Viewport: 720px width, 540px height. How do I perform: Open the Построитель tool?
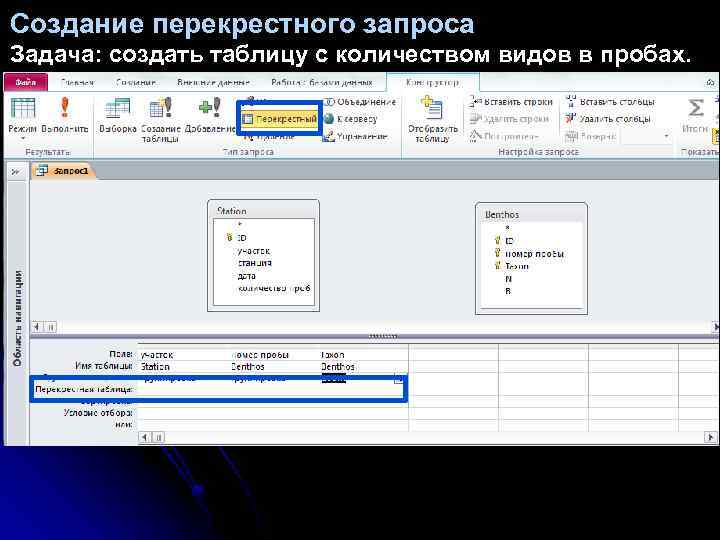point(504,136)
